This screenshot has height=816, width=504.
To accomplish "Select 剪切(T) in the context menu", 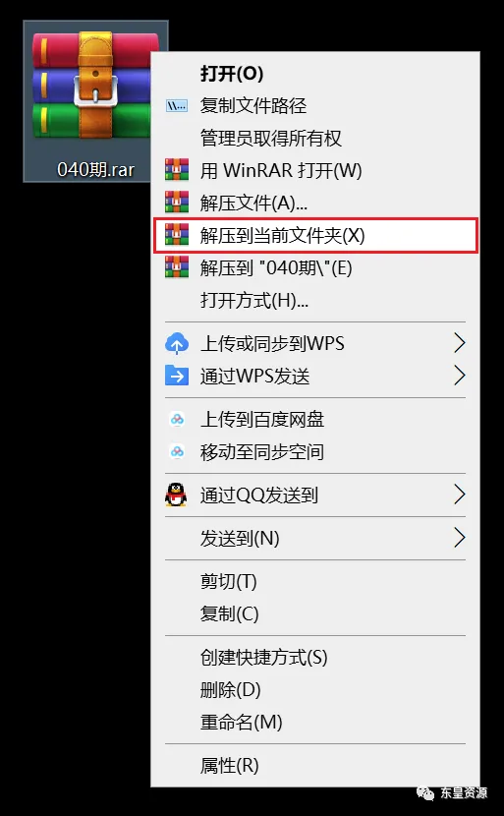I will point(229,582).
